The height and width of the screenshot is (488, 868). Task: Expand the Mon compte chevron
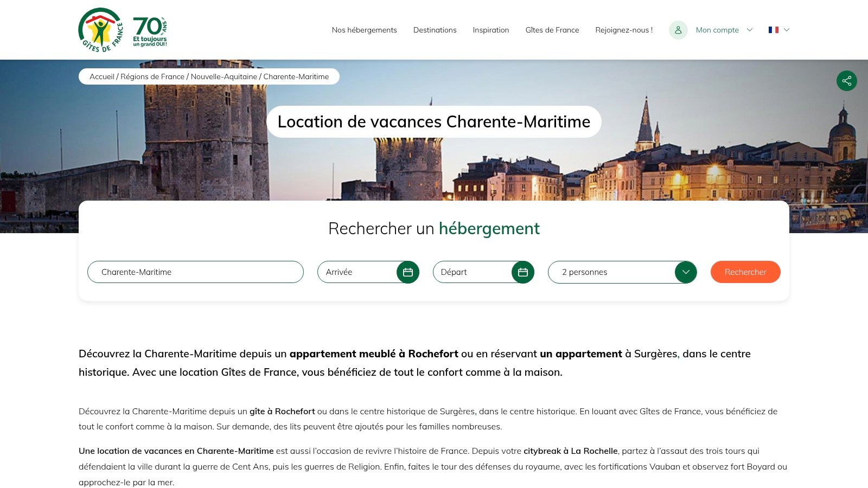click(x=750, y=30)
